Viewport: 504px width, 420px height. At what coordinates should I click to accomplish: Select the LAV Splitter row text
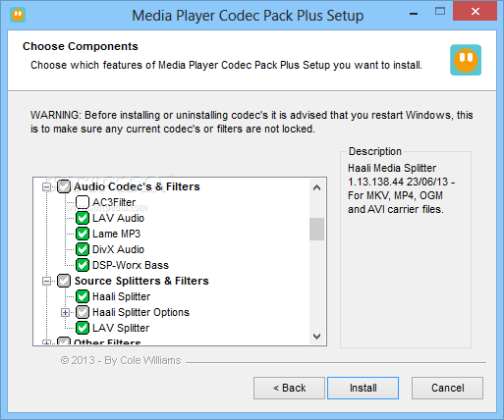pos(121,328)
